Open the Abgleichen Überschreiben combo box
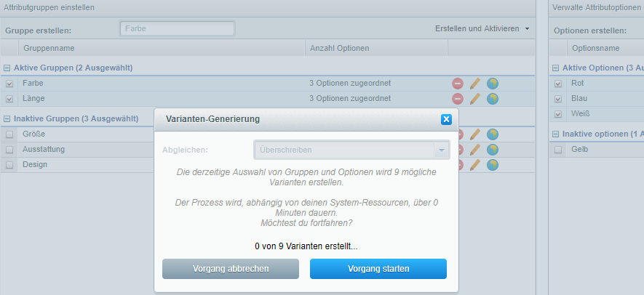 click(351, 150)
